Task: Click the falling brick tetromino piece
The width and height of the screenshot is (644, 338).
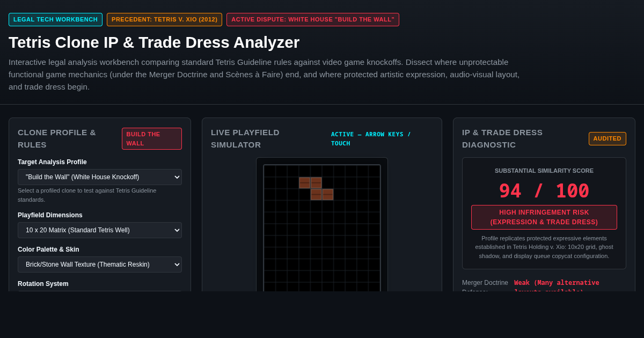Action: (316, 188)
